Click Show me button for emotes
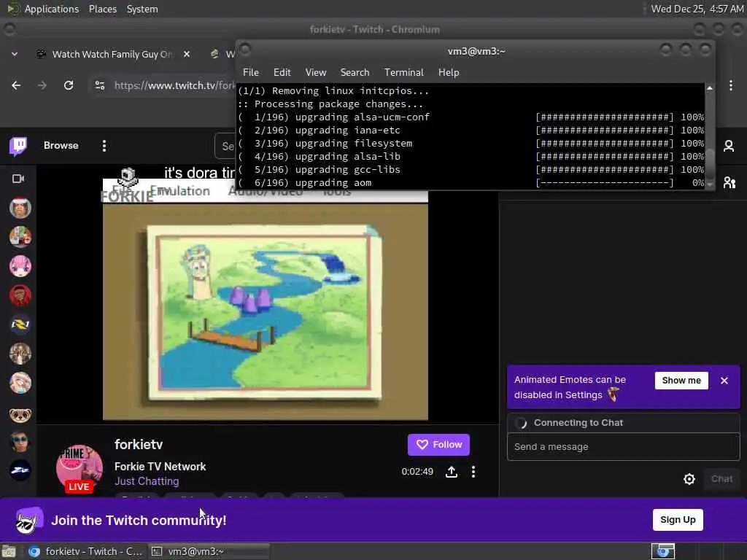 (x=681, y=381)
